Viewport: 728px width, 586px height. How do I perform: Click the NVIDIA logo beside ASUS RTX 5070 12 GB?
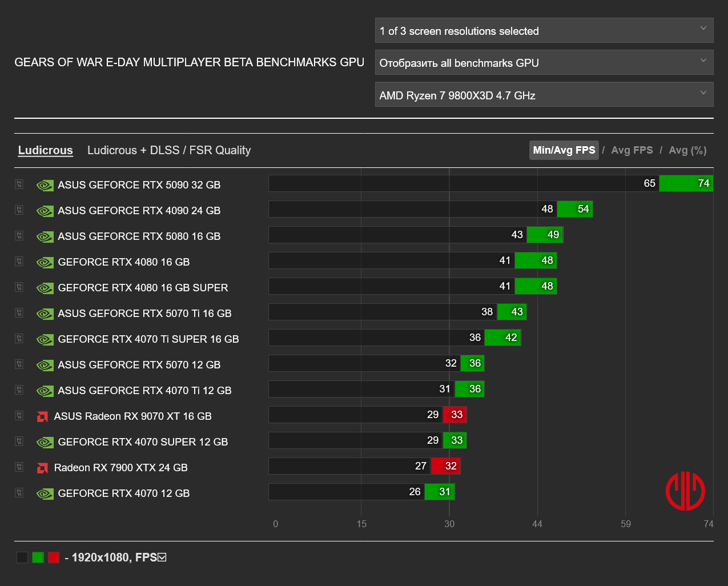point(45,365)
